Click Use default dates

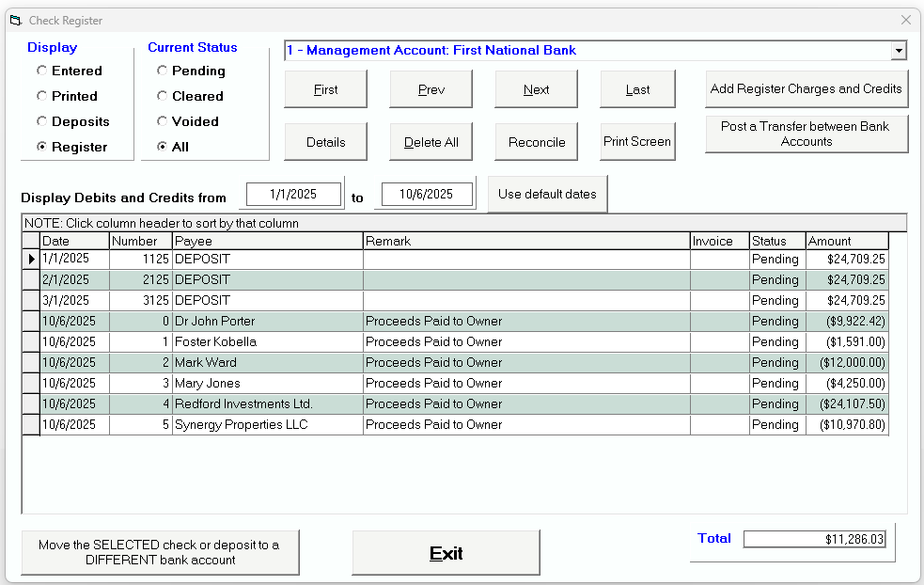click(x=547, y=194)
